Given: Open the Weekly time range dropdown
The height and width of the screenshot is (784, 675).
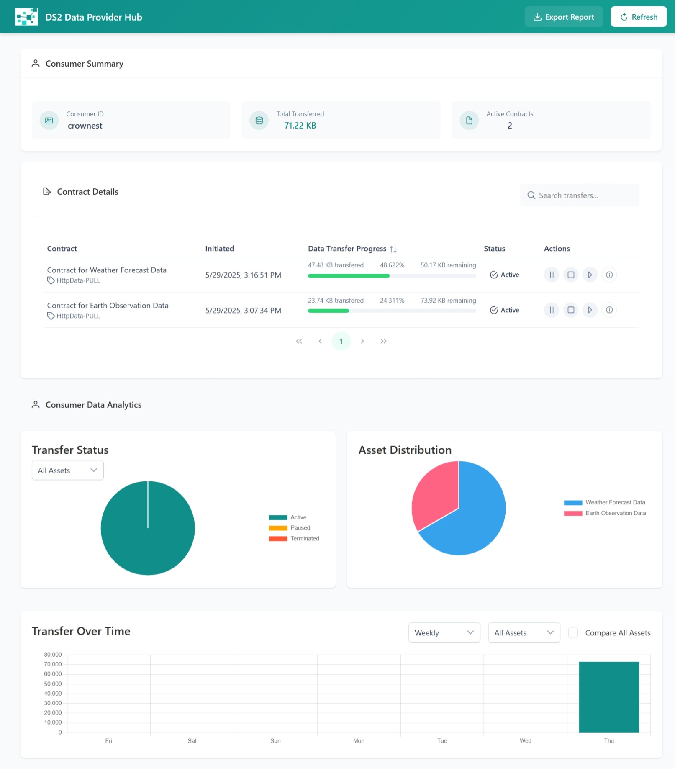Looking at the screenshot, I should coord(444,633).
